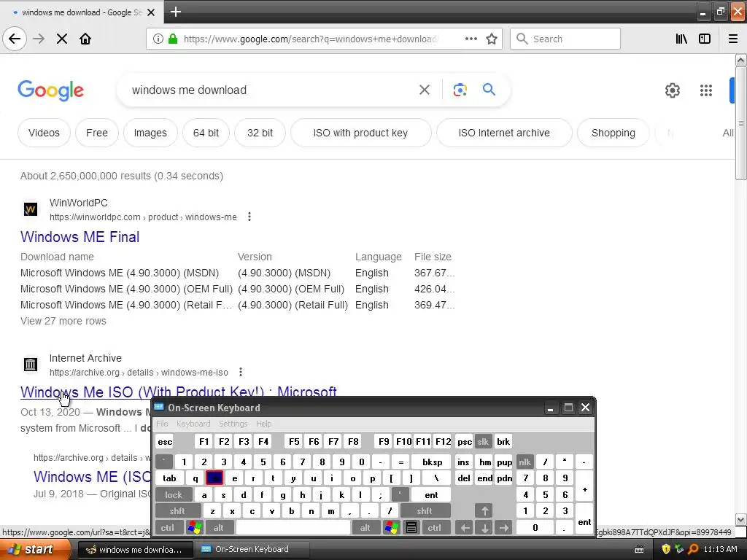Click the page scrollbar down arrow
The height and width of the screenshot is (560, 747).
tap(740, 519)
